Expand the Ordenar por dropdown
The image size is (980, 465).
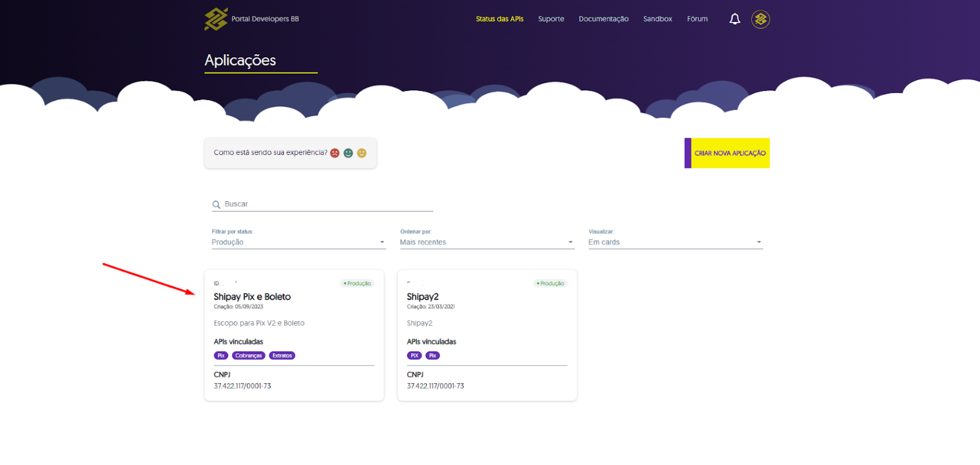[x=487, y=242]
